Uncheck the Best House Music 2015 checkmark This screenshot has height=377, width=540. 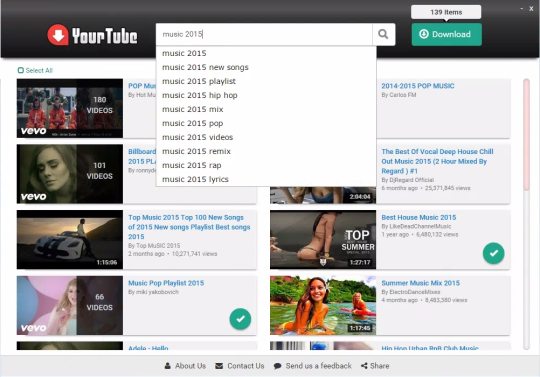493,253
